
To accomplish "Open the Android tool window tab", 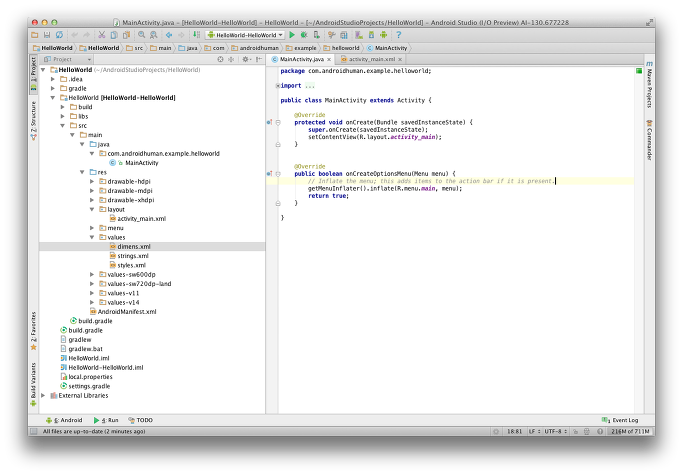I will pos(64,421).
